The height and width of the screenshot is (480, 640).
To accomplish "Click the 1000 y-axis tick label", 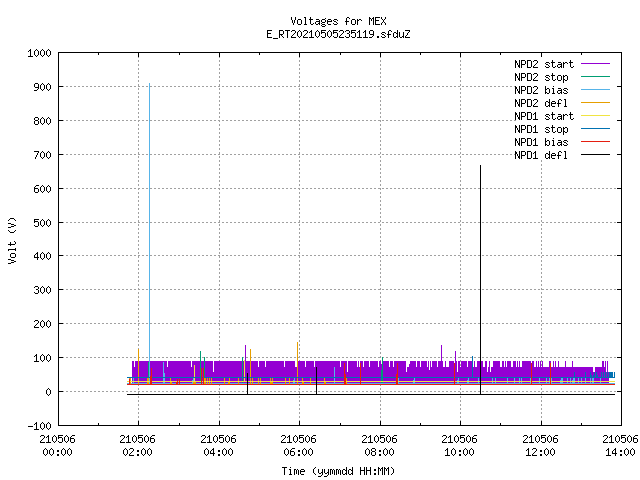I will pyautogui.click(x=39, y=53).
